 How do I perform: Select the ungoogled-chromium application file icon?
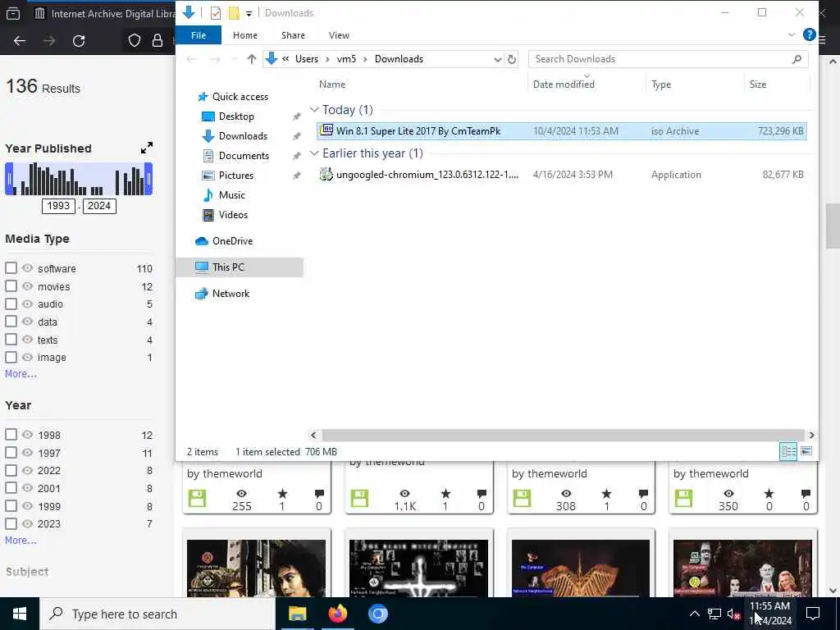click(x=326, y=174)
